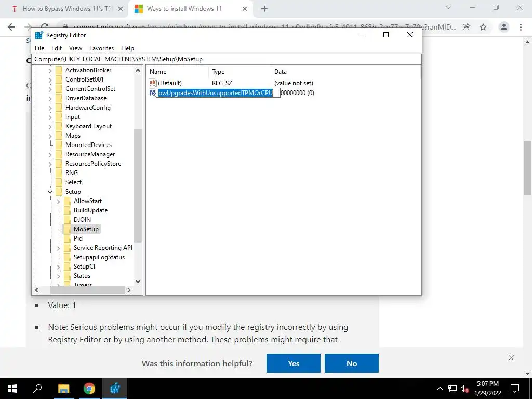Screen dimensions: 532x399
Task: Click the tree pane vertical scrollbar thumb
Action: pos(138,185)
